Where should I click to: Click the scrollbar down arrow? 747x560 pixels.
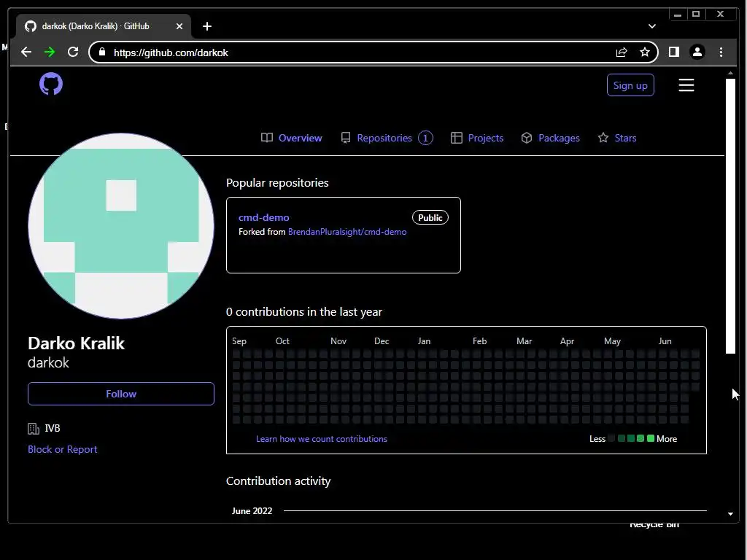coord(730,514)
